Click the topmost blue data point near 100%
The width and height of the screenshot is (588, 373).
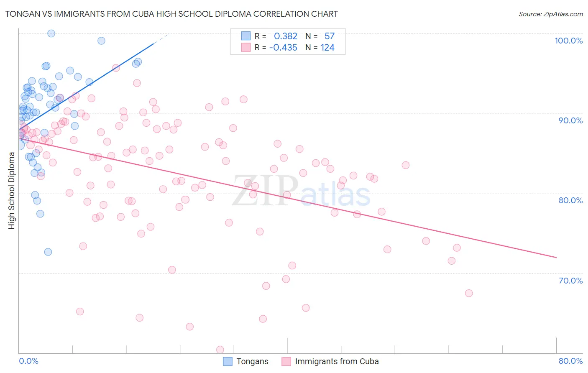[51, 33]
